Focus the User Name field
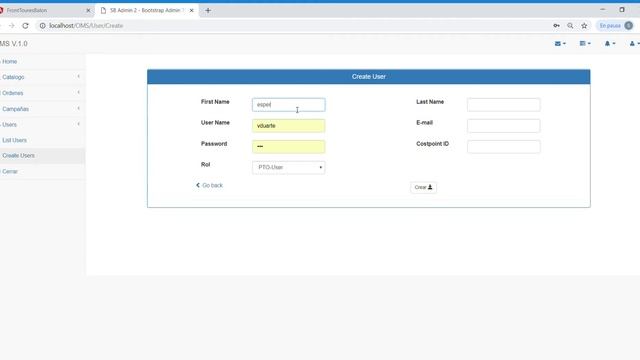Viewport: 640px width, 360px height. 289,126
